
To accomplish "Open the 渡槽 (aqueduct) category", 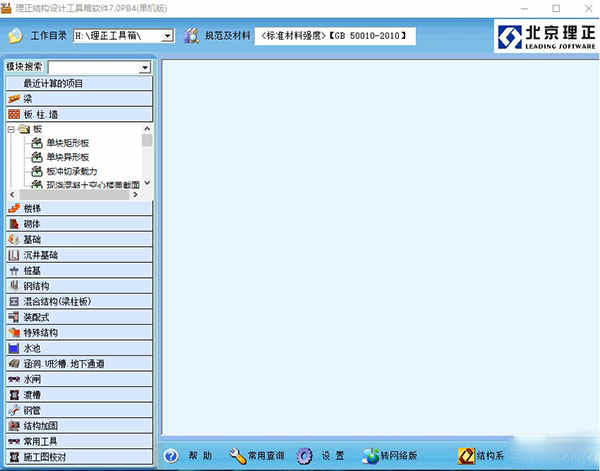I will pos(79,395).
